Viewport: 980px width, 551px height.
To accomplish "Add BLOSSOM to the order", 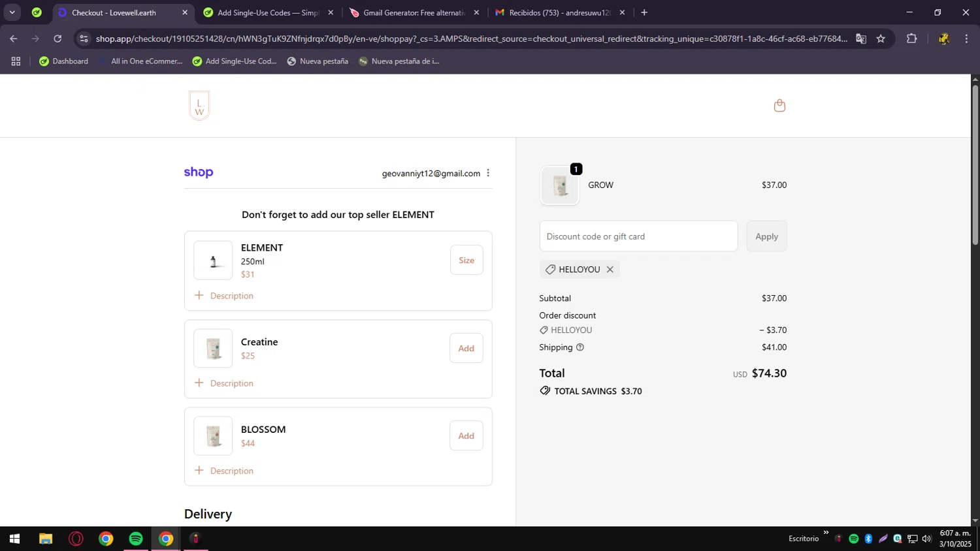I will pos(466,436).
